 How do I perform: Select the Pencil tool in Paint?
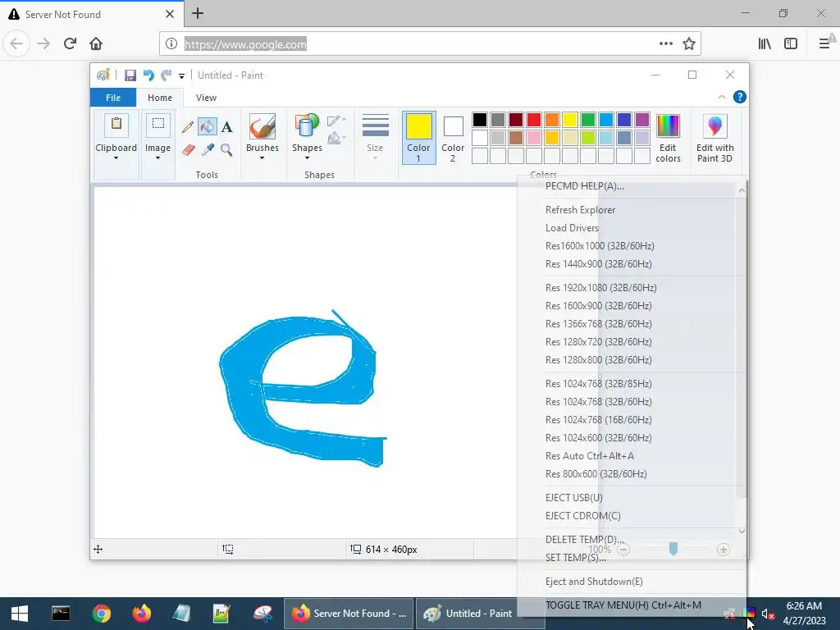pyautogui.click(x=188, y=127)
